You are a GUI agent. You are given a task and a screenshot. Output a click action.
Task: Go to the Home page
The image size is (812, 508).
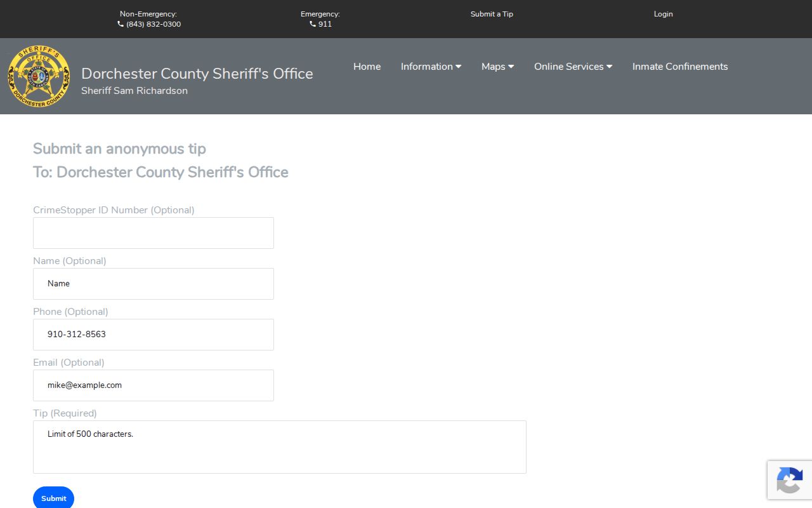tap(367, 67)
